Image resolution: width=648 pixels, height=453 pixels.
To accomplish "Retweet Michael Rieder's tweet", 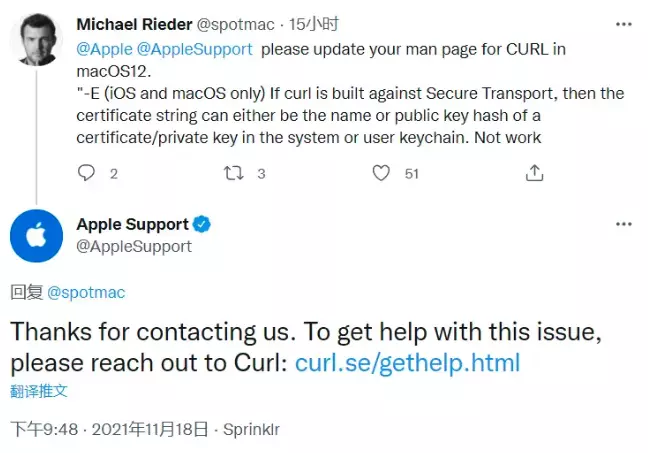I will (233, 173).
